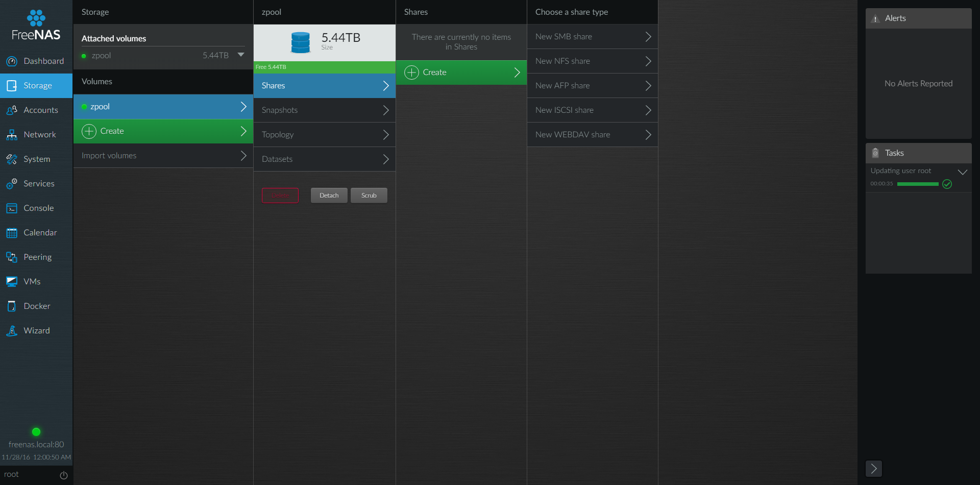Click the No Alerts Reported message
980x485 pixels.
point(919,84)
